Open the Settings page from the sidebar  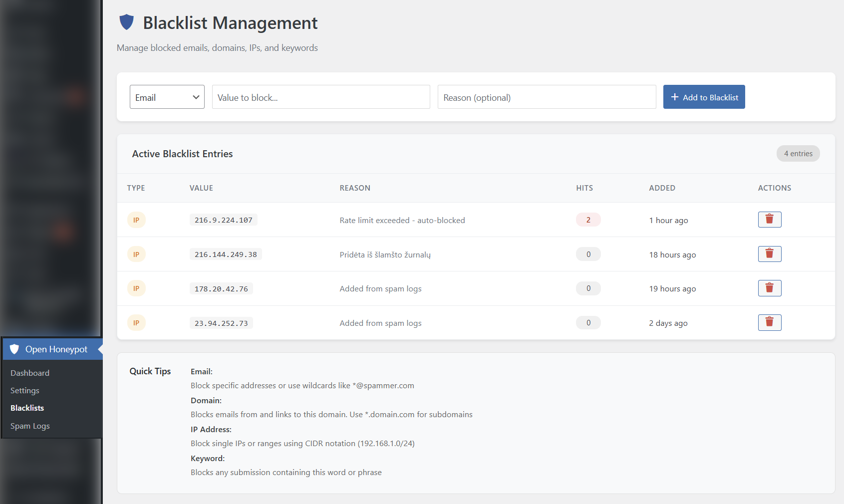[24, 390]
